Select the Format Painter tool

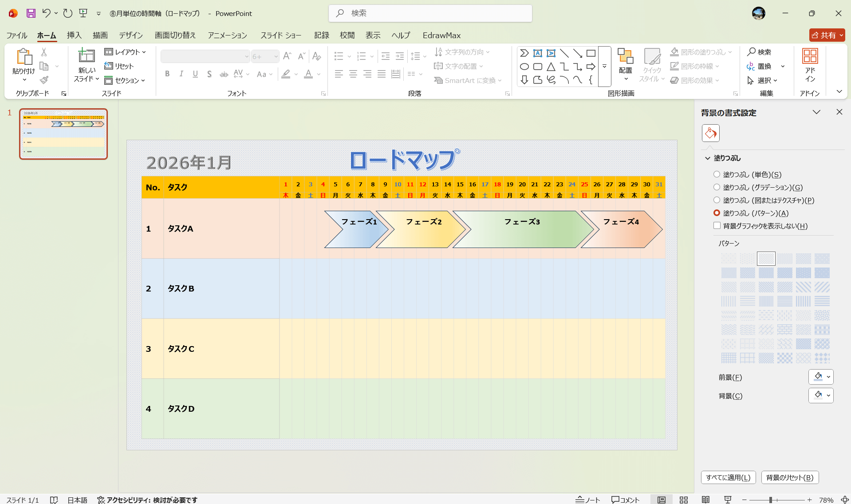click(43, 80)
